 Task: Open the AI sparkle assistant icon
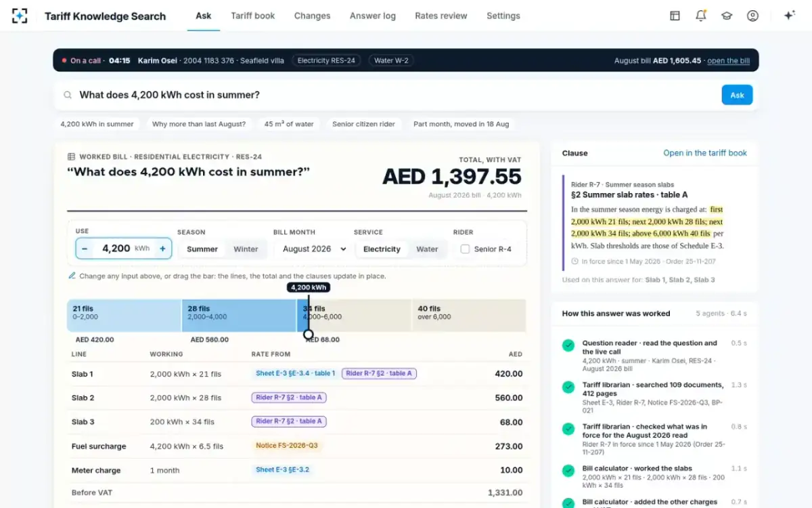pos(789,16)
